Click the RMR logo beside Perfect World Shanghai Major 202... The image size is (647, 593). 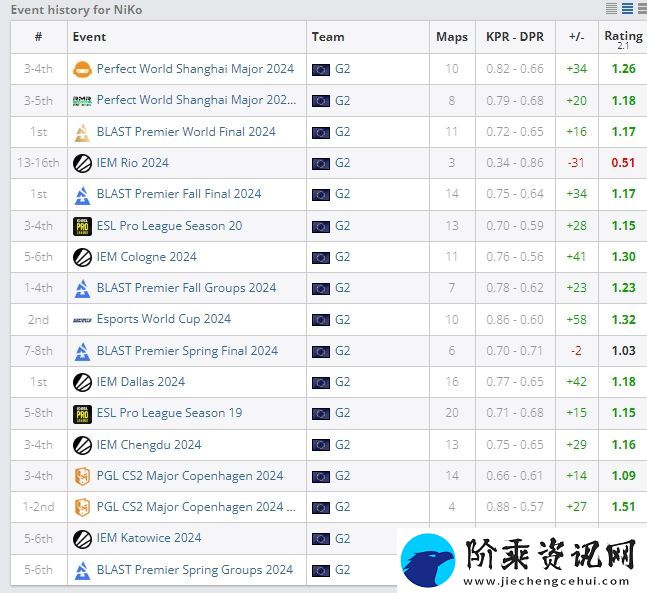[x=82, y=101]
